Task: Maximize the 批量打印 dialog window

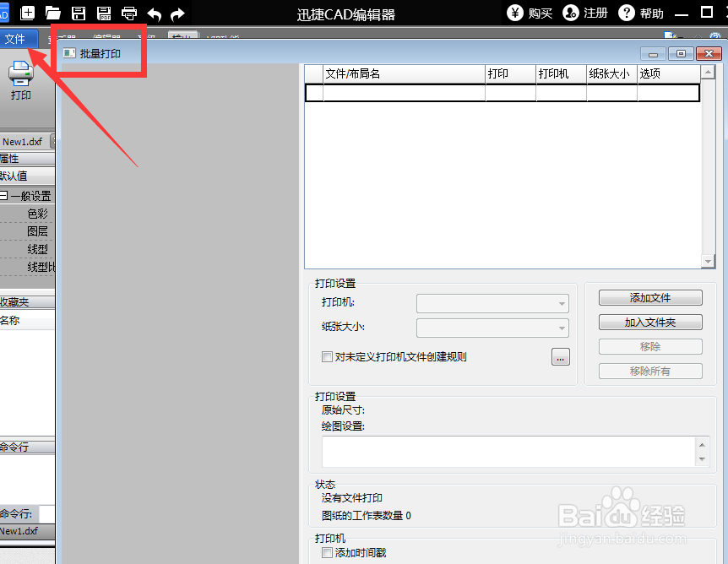Action: tap(681, 54)
